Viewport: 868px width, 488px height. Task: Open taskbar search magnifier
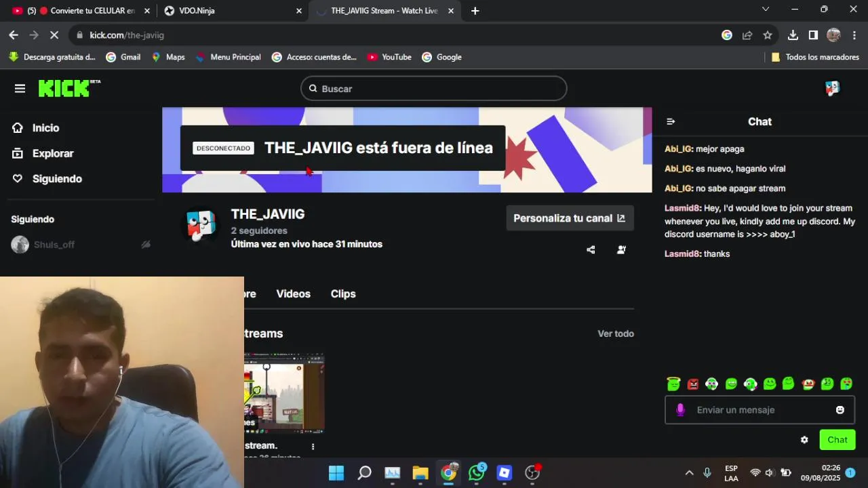[x=364, y=472]
